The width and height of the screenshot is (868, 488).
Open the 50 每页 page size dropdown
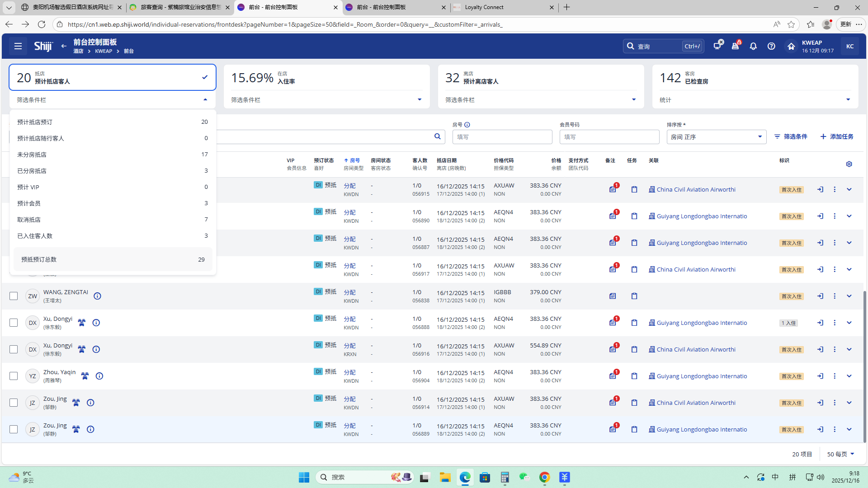point(840,454)
